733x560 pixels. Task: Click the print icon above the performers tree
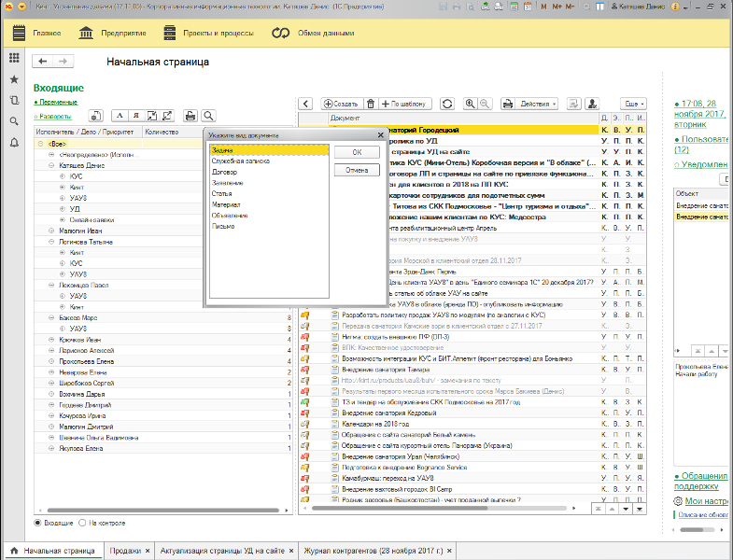[x=190, y=116]
